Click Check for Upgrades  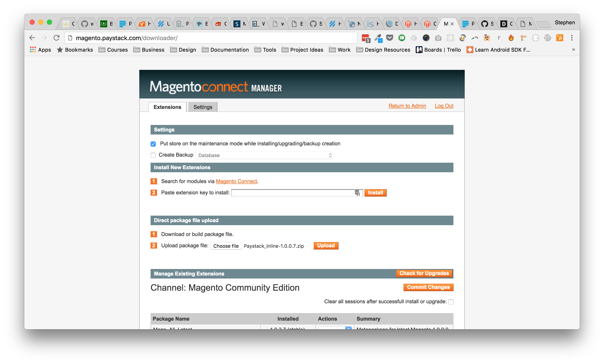(x=424, y=273)
